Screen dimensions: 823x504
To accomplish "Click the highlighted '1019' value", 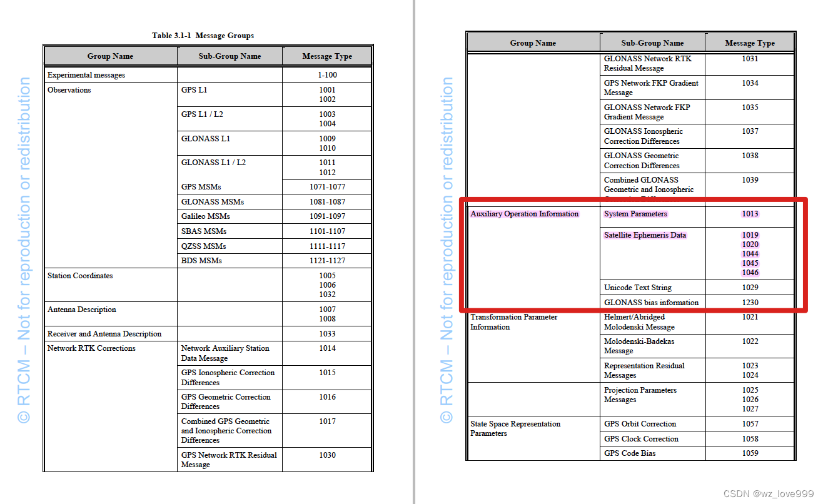I will click(x=750, y=235).
